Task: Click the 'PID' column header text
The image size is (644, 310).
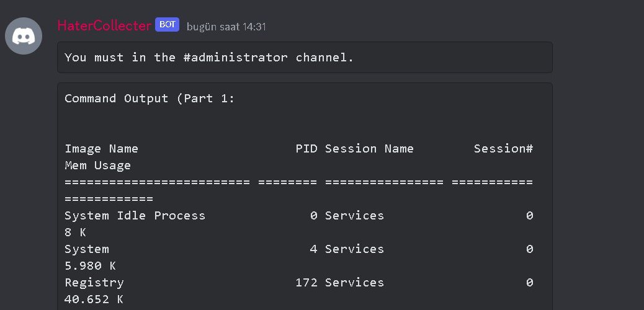Action: 306,149
